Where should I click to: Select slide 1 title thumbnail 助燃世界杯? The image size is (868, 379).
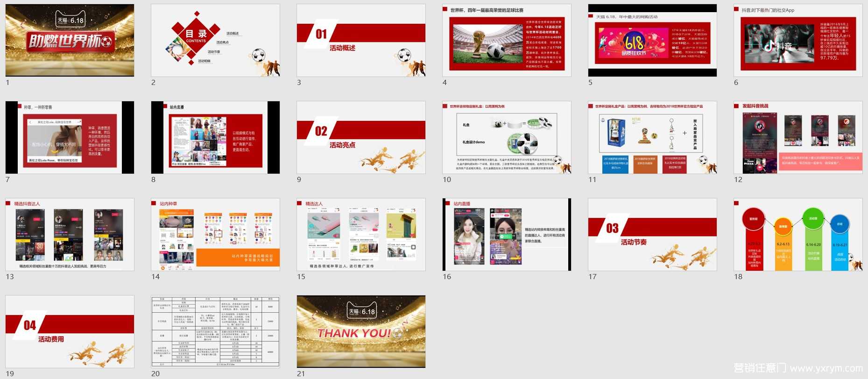(70, 40)
